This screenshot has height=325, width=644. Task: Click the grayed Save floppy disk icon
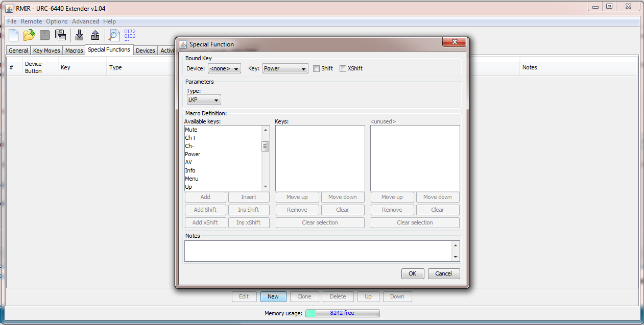pyautogui.click(x=45, y=35)
